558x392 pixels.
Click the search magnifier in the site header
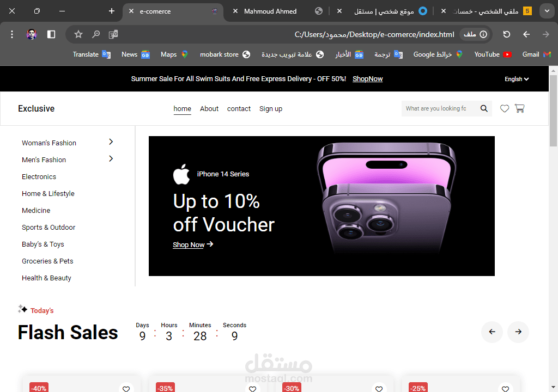click(x=484, y=108)
